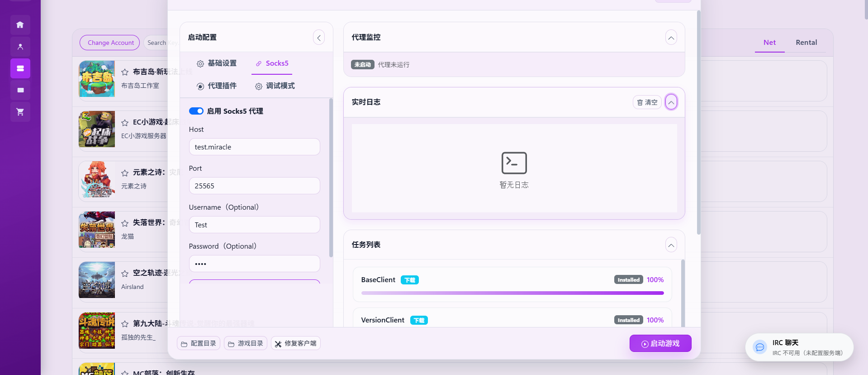
Task: Open the 调试模式 tab
Action: 275,86
